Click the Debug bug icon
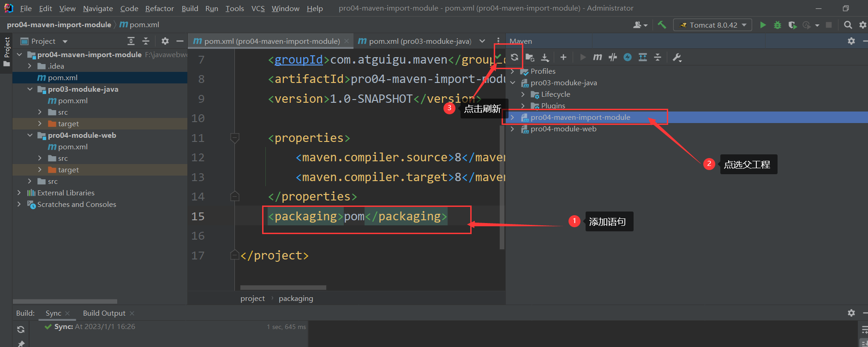This screenshot has height=347, width=868. coord(778,25)
